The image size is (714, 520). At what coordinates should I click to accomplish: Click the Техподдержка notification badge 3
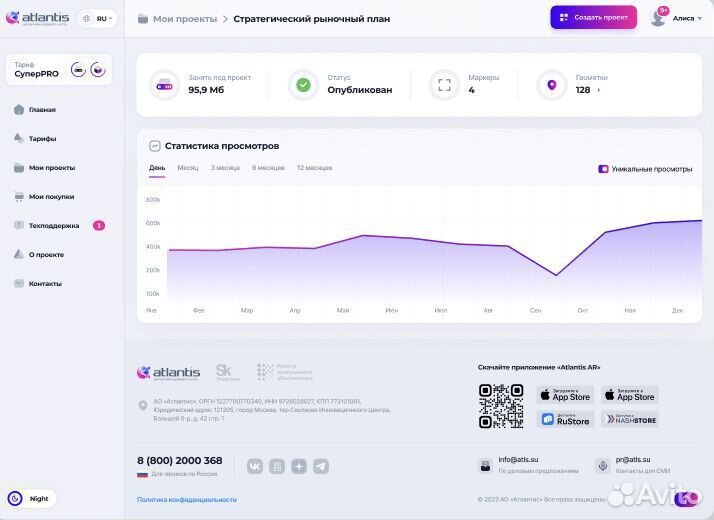pyautogui.click(x=99, y=225)
